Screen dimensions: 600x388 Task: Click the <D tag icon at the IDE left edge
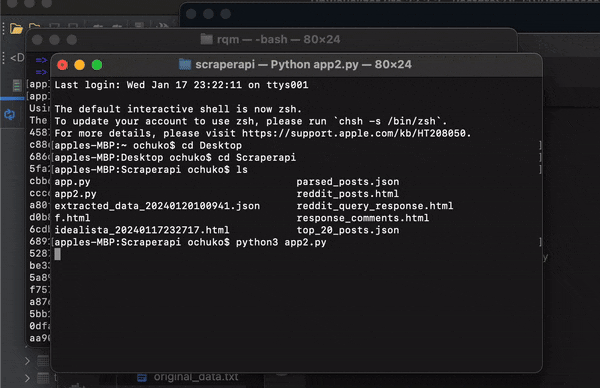17,58
